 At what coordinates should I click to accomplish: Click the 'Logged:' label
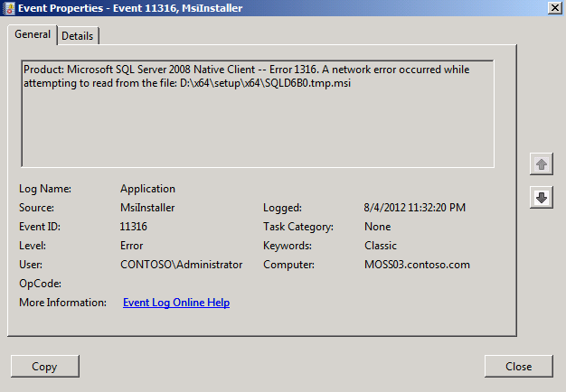282,208
